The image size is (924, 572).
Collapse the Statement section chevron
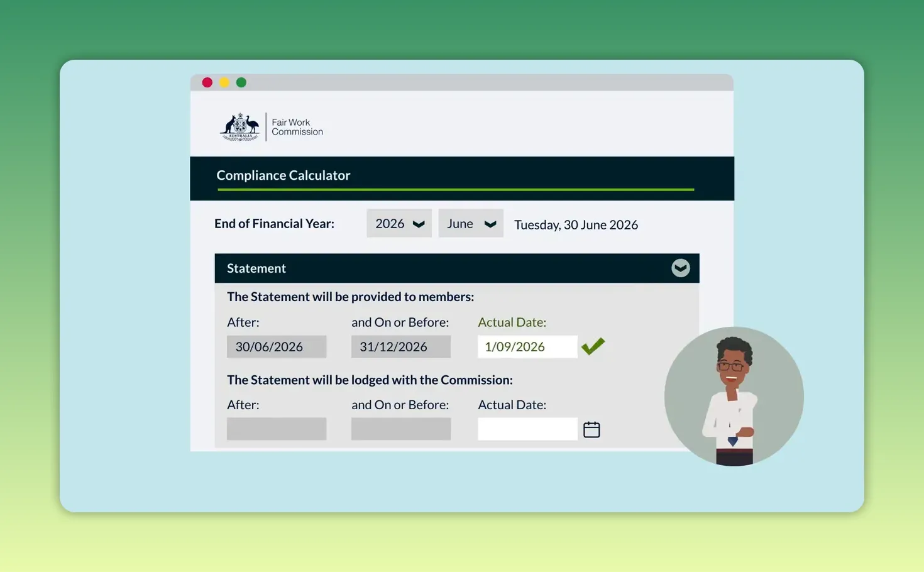coord(680,268)
